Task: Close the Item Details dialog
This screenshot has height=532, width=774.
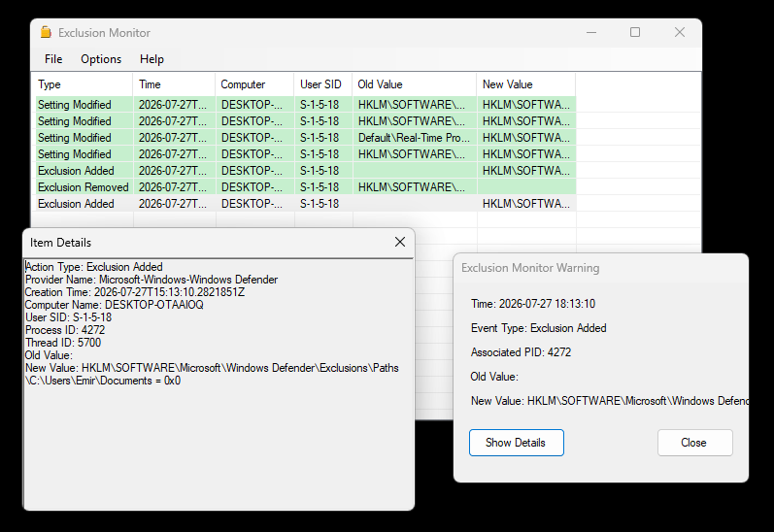Action: coord(400,242)
